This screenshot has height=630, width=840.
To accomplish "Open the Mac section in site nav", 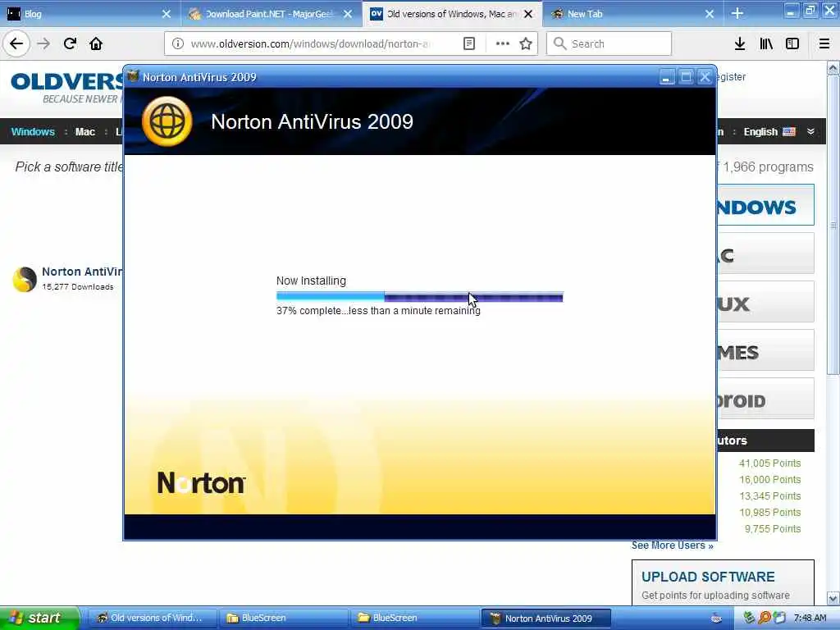I will [x=84, y=132].
